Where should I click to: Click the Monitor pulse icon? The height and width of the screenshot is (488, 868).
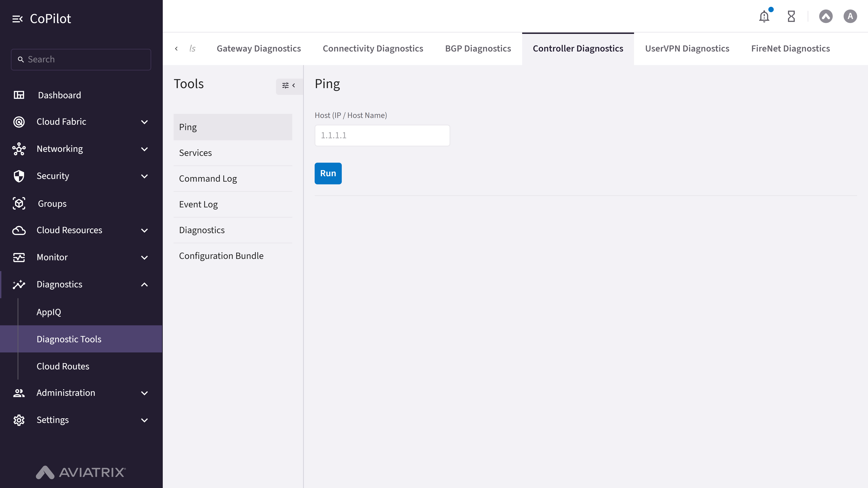click(x=19, y=257)
